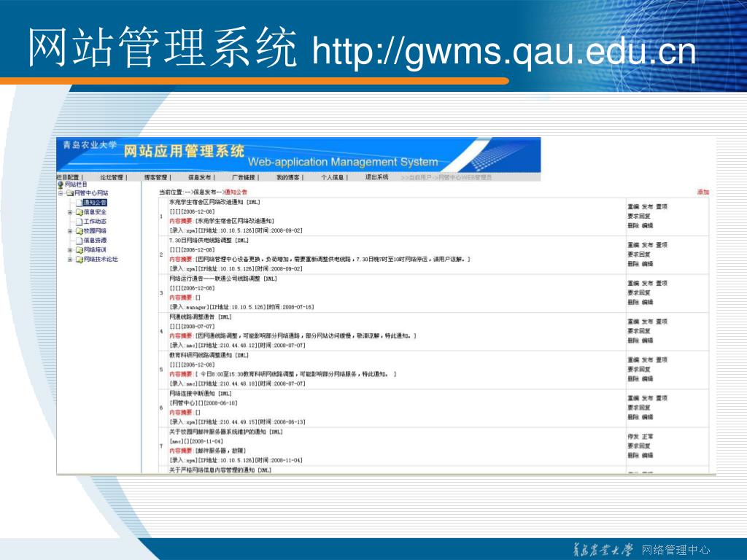Click the folder icon next to 网络培训
Viewport: 747px width, 560px height.
coord(80,250)
